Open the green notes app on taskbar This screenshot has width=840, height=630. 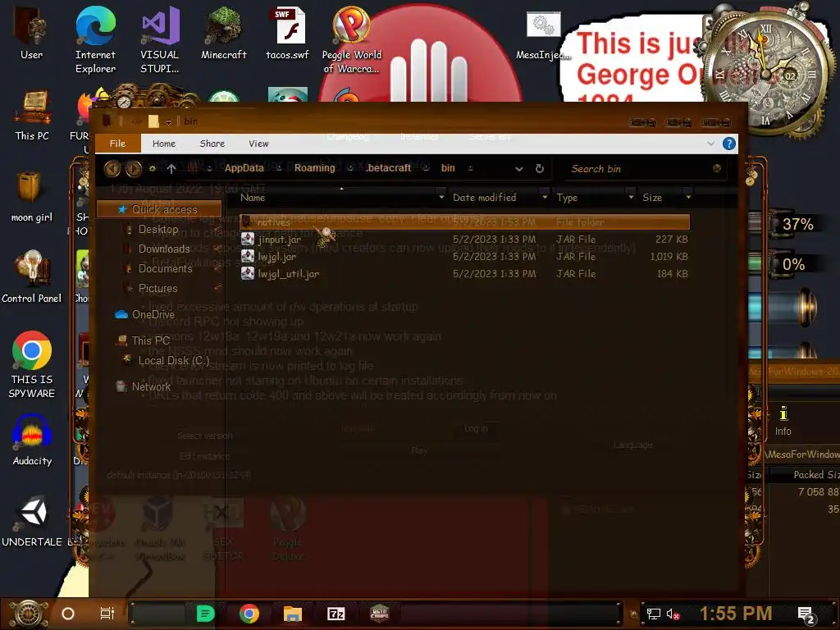coord(205,614)
